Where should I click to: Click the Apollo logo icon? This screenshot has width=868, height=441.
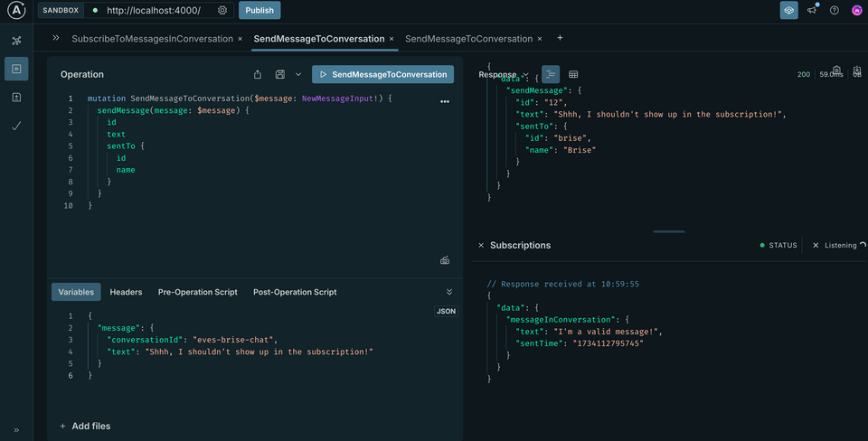16,10
